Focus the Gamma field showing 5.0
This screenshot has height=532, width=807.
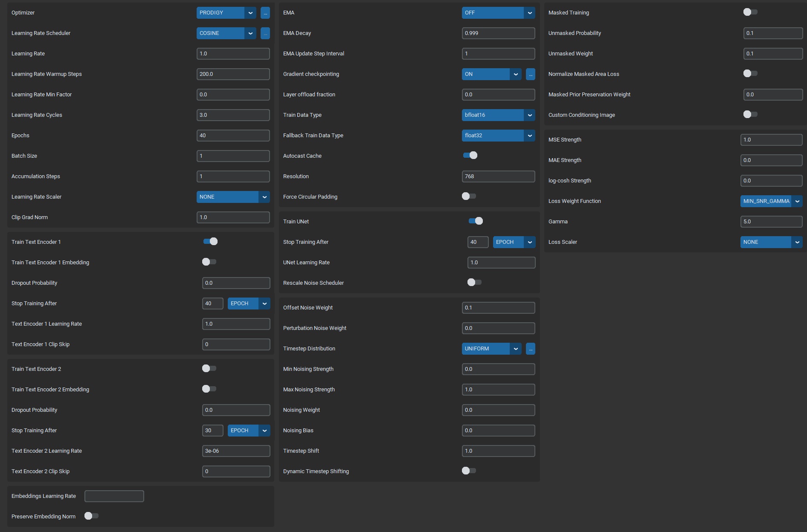pos(772,222)
